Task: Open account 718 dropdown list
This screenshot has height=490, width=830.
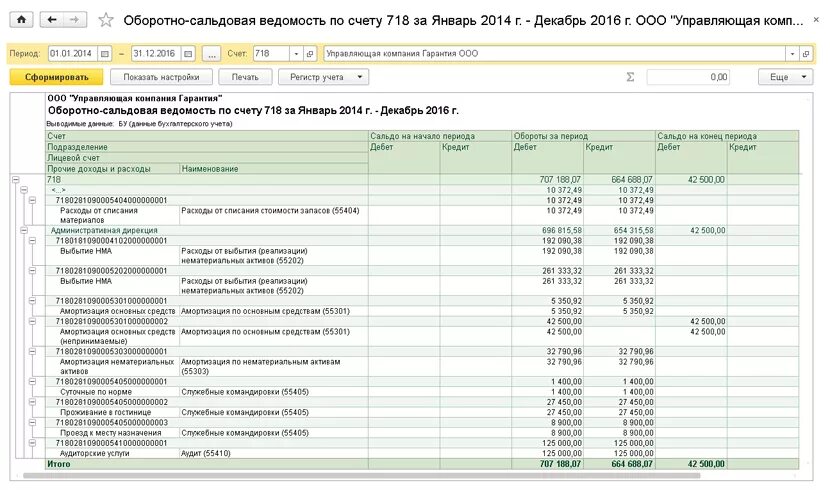Action: coord(296,54)
